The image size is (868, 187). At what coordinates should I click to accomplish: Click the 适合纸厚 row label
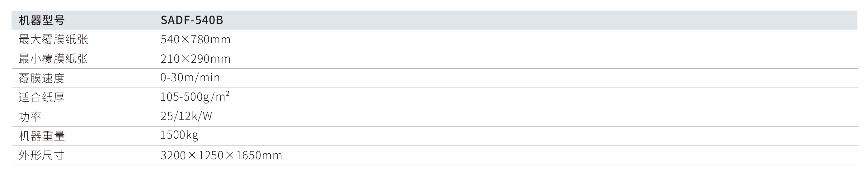click(41, 98)
